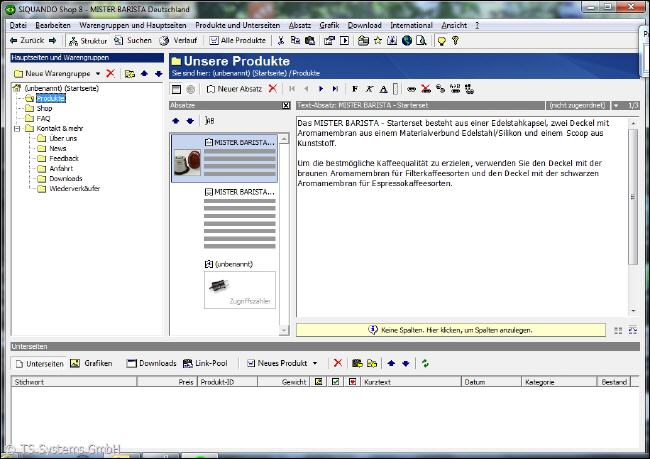This screenshot has height=459, width=650.
Task: Select the (unbenannt) Zugriffszähler paragraph
Action: tap(240, 285)
